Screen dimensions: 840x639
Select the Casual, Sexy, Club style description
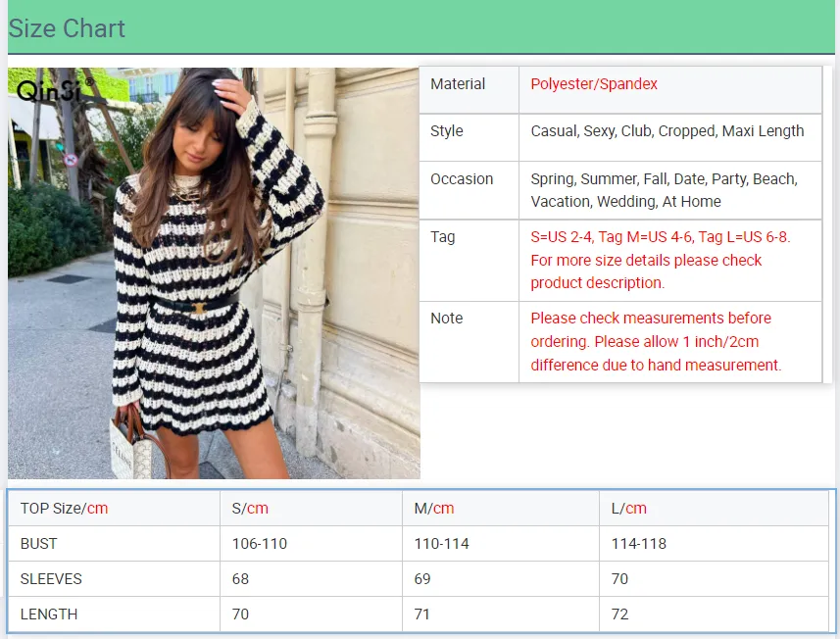(x=667, y=131)
